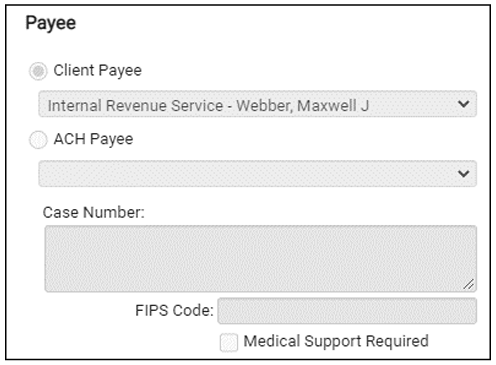The height and width of the screenshot is (365, 496).
Task: Expand the empty ACH Payee combo box
Action: pyautogui.click(x=257, y=174)
